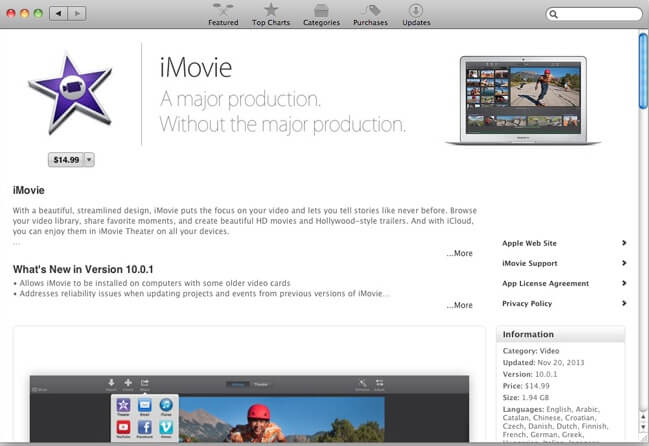Expand App License Agreement arrow
Screen dimensions: 649x446
tap(624, 283)
